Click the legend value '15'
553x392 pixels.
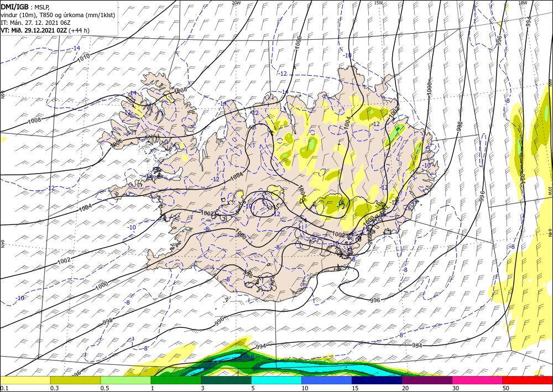pos(354,388)
